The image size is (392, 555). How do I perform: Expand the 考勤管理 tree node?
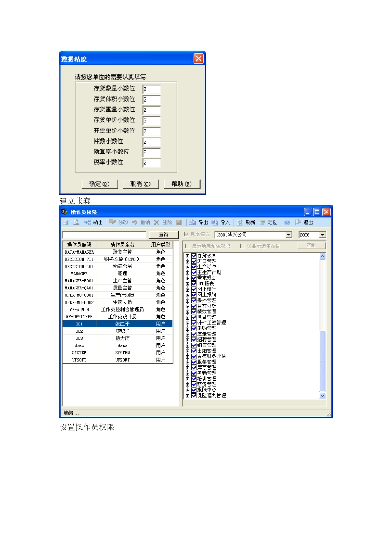[188, 373]
